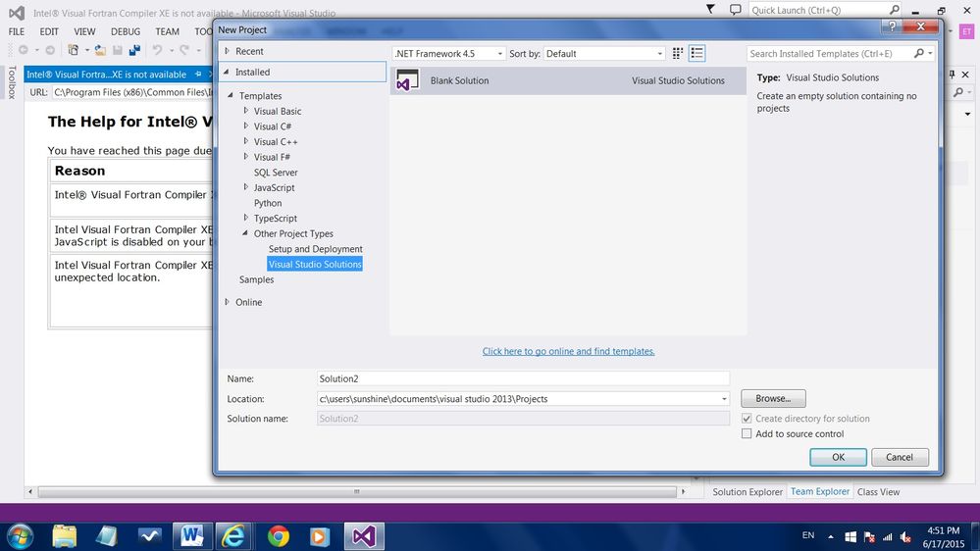The width and height of the screenshot is (980, 551).
Task: Click the Cancel button
Action: (x=900, y=457)
